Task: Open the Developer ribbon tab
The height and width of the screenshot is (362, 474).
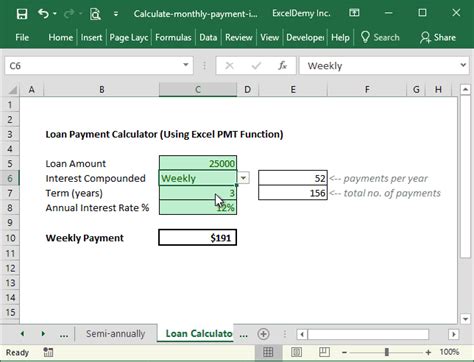Action: (305, 37)
